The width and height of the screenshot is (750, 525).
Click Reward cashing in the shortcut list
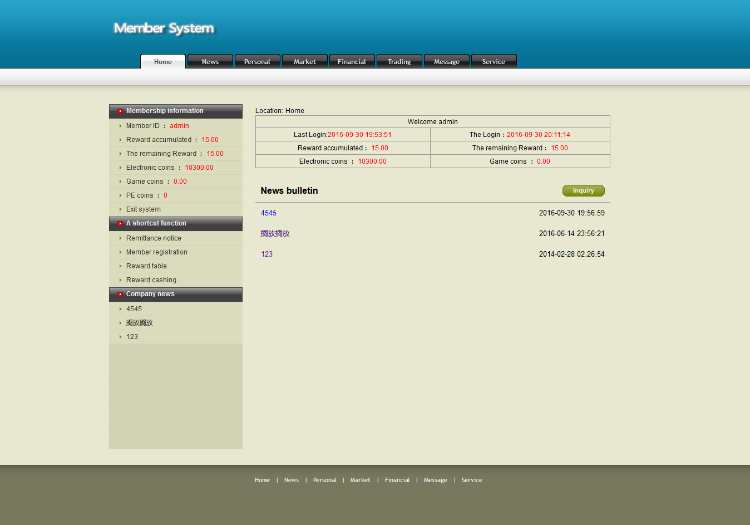click(151, 280)
